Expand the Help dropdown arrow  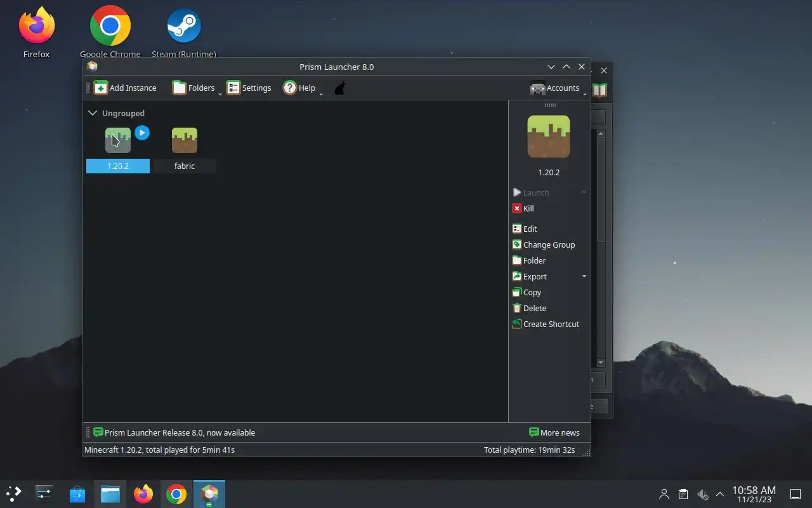(x=321, y=93)
